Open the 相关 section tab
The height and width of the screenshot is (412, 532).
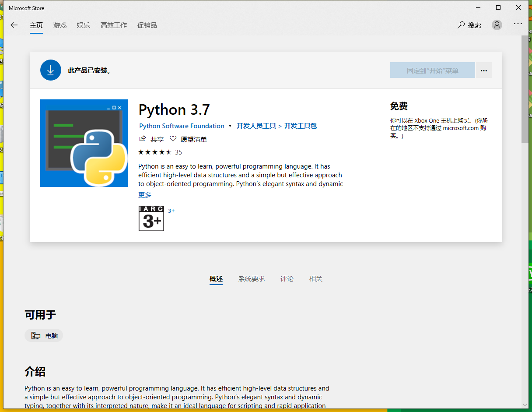coord(316,278)
